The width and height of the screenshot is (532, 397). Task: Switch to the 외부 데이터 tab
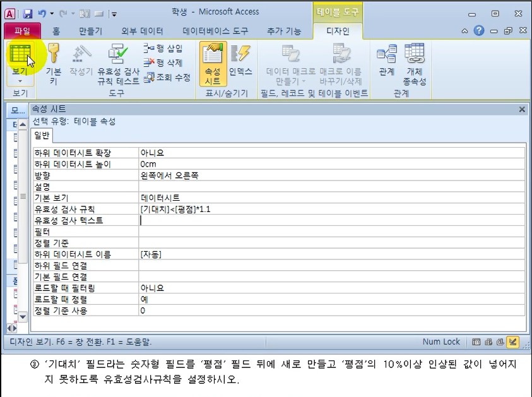pyautogui.click(x=142, y=31)
